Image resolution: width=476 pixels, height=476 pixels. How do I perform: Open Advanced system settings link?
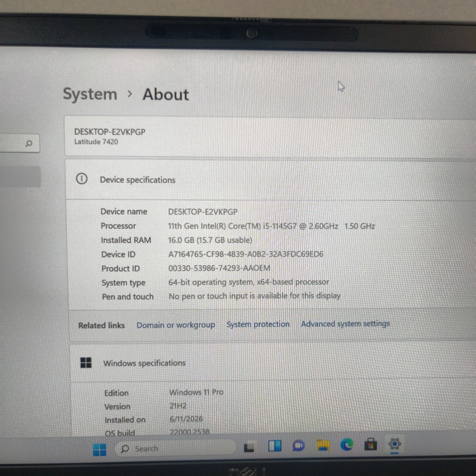tap(345, 323)
